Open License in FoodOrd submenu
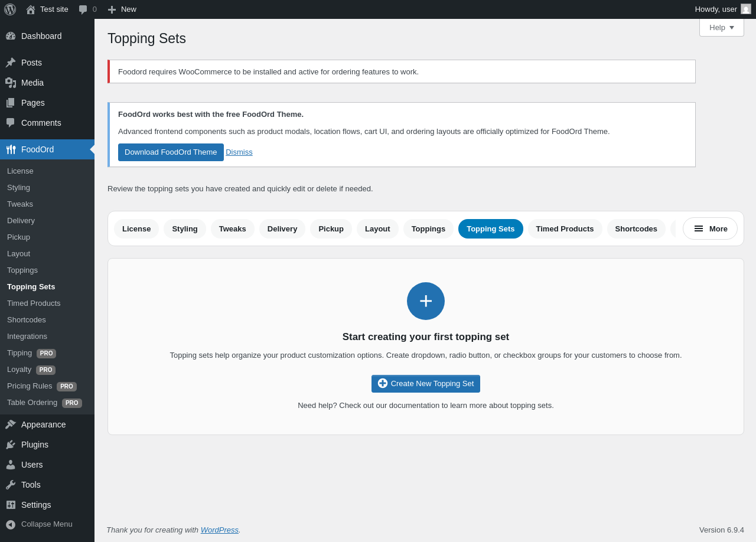The height and width of the screenshot is (542, 756). (47, 171)
